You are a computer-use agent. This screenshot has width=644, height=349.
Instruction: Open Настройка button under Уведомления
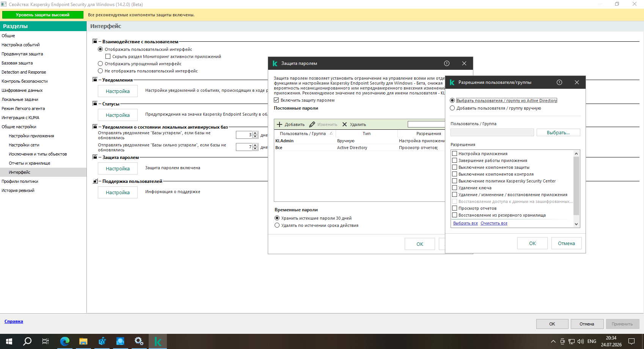click(x=118, y=91)
